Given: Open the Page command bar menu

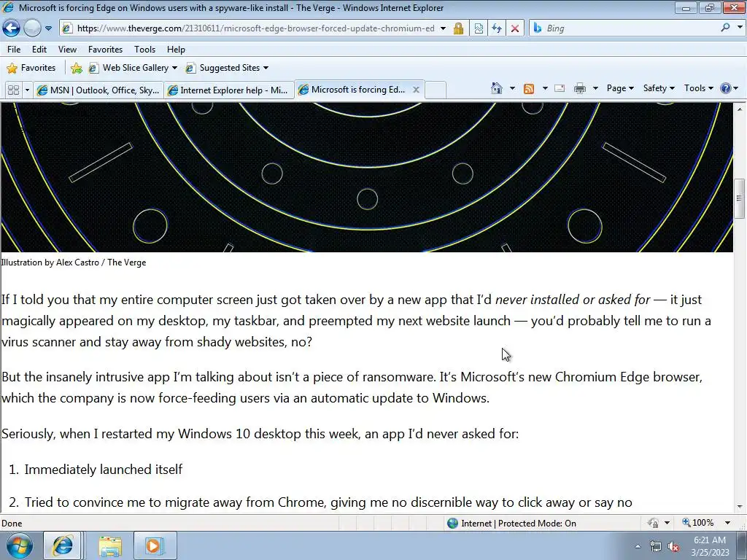Looking at the screenshot, I should (620, 88).
